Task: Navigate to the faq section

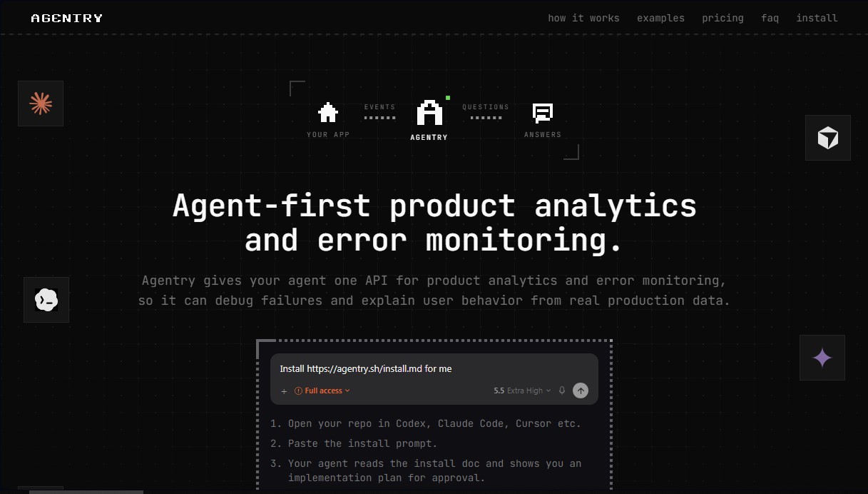Action: 770,18
